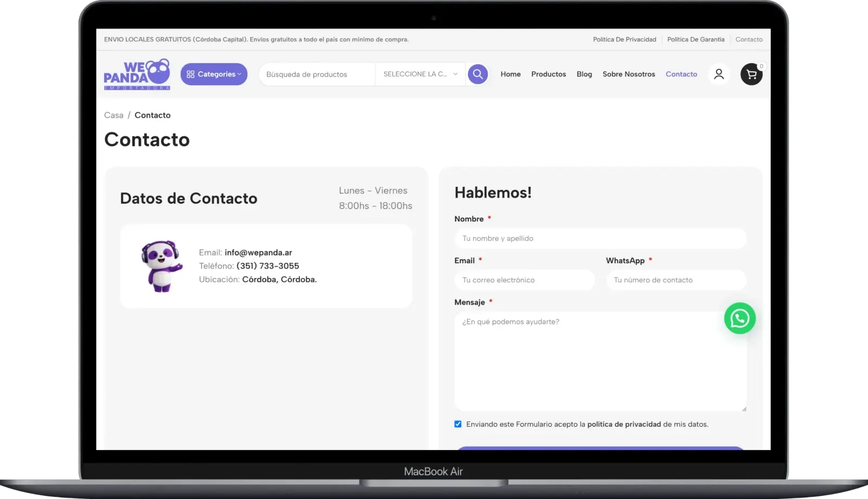
Task: Open the user account icon
Action: pos(719,74)
